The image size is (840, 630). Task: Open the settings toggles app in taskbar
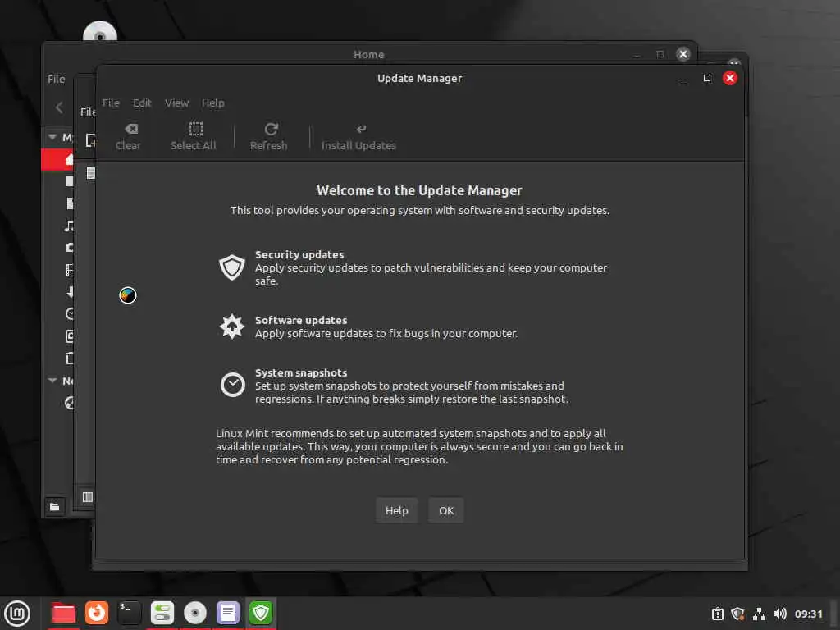pos(162,613)
